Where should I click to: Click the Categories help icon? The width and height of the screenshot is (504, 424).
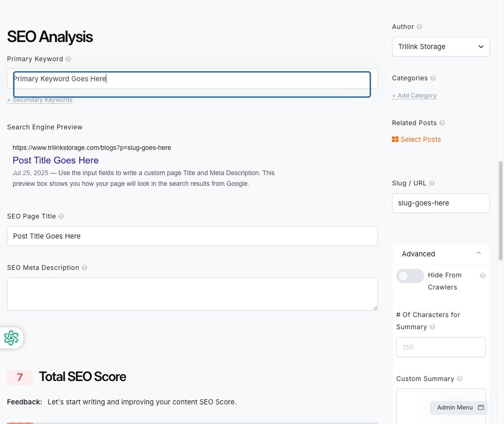pos(433,78)
